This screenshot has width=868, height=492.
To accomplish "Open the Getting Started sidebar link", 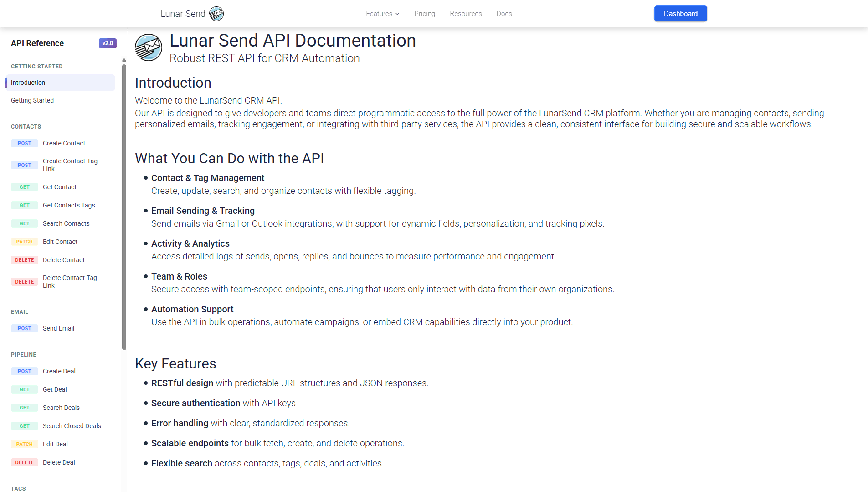I will point(32,100).
